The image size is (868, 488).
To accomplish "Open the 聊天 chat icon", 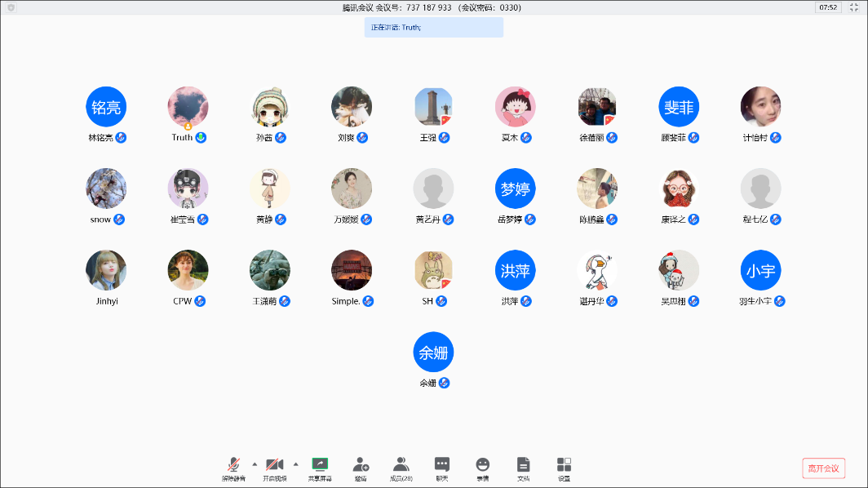I will click(442, 468).
